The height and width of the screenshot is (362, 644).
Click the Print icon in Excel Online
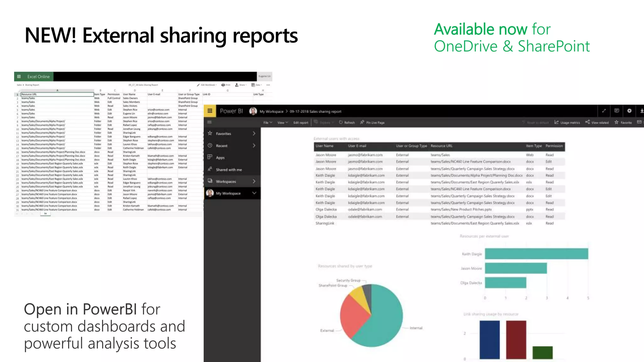[223, 85]
